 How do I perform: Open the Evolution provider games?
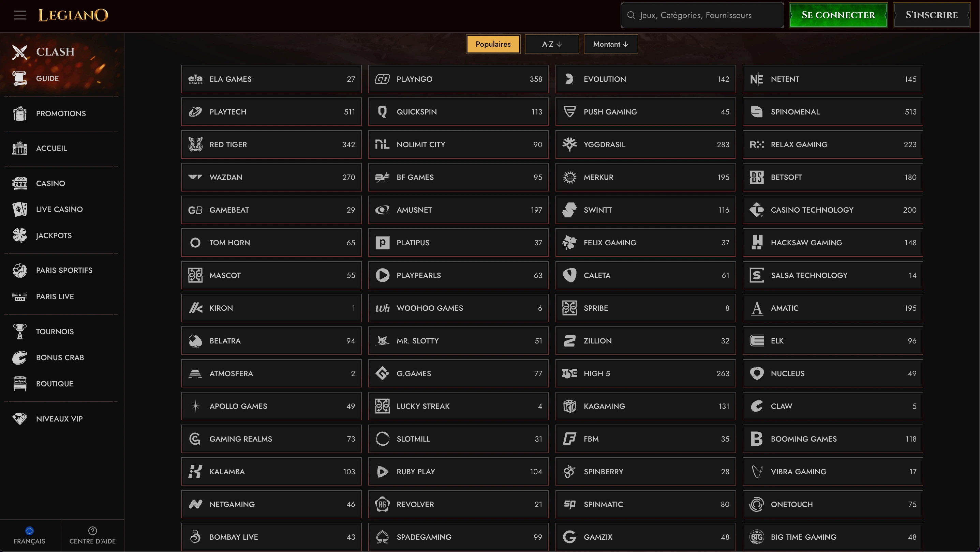(645, 79)
